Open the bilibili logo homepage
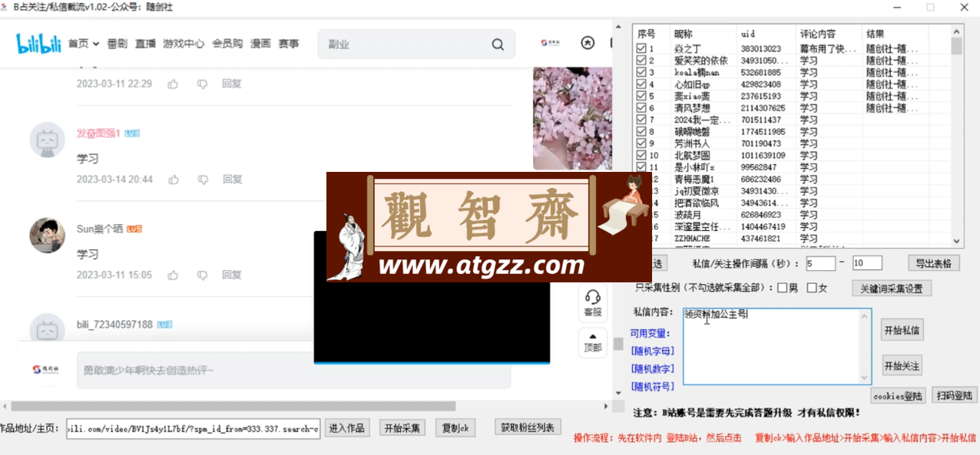Image resolution: width=980 pixels, height=455 pixels. click(38, 44)
